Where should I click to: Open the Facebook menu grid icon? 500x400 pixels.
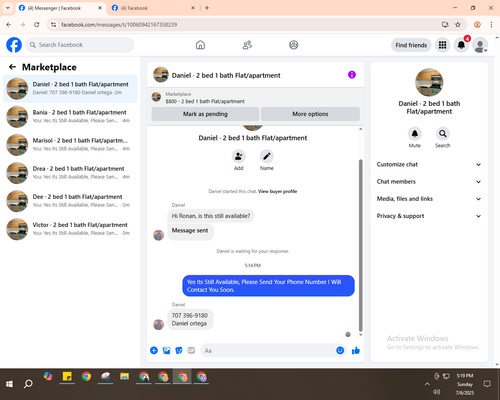442,45
